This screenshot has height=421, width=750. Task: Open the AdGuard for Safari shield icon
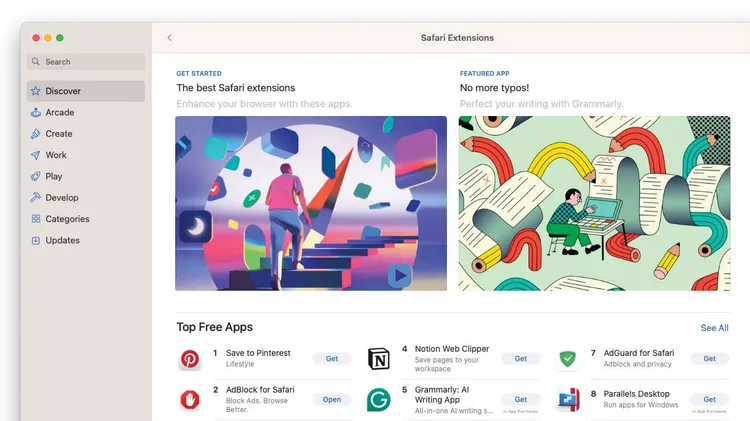[x=567, y=359]
